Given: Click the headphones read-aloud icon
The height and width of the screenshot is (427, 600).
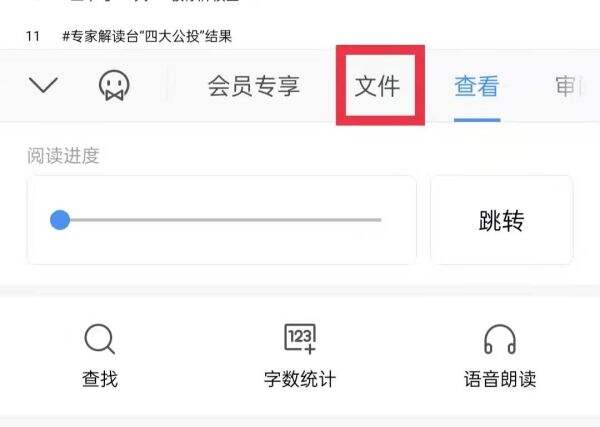Looking at the screenshot, I should point(500,339).
